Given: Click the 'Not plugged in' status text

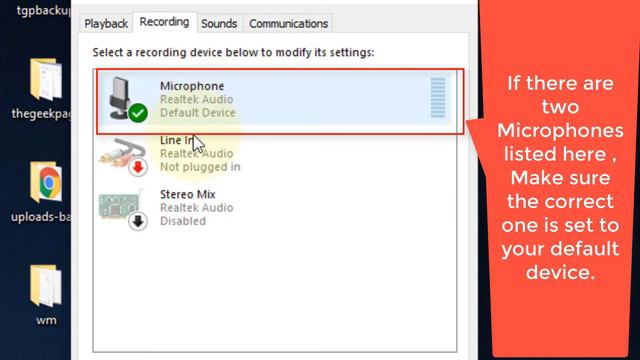Looking at the screenshot, I should 200,167.
